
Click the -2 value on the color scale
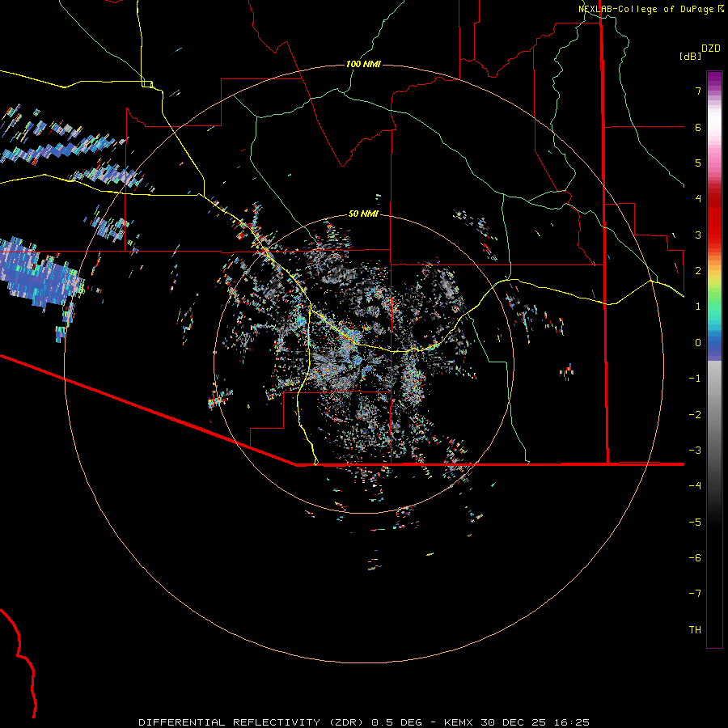[695, 415]
